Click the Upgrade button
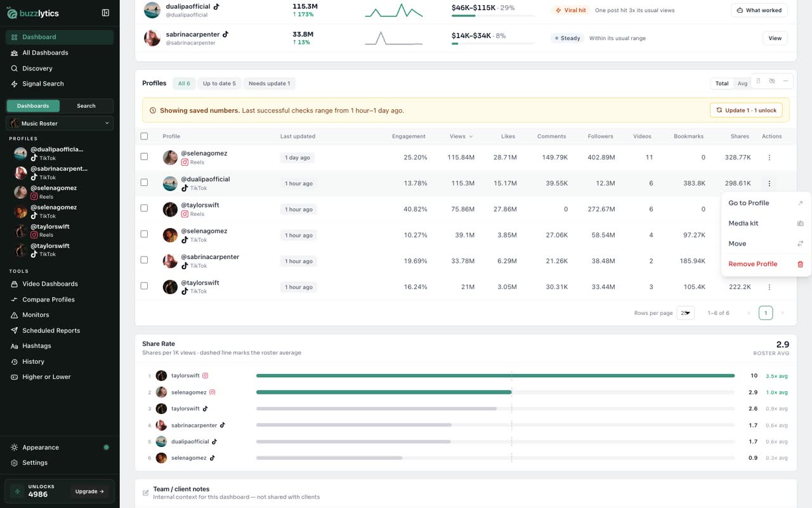 (89, 491)
